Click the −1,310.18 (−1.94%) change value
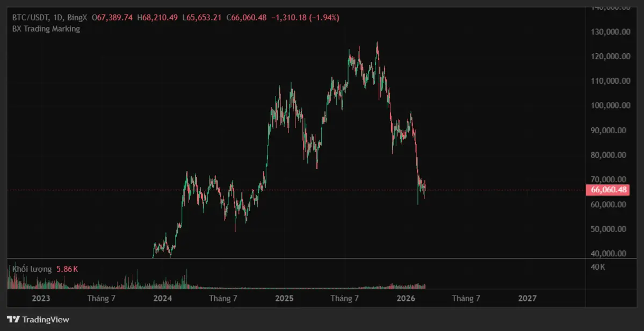644x331 pixels. coord(305,18)
